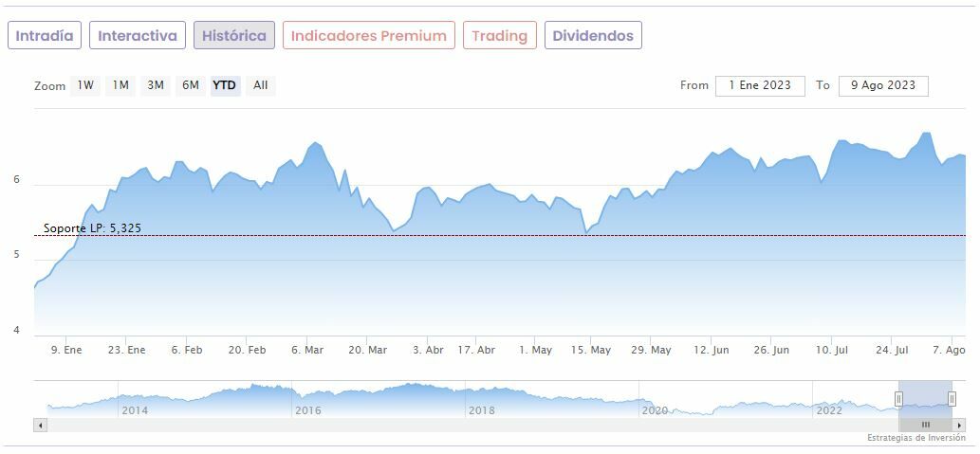Click the navigator scrollbar right arrow

point(959,426)
